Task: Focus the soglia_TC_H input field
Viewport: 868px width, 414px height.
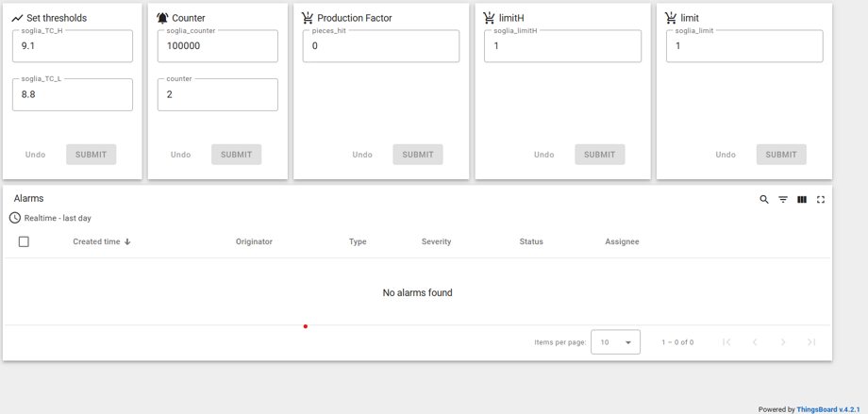Action: click(73, 46)
